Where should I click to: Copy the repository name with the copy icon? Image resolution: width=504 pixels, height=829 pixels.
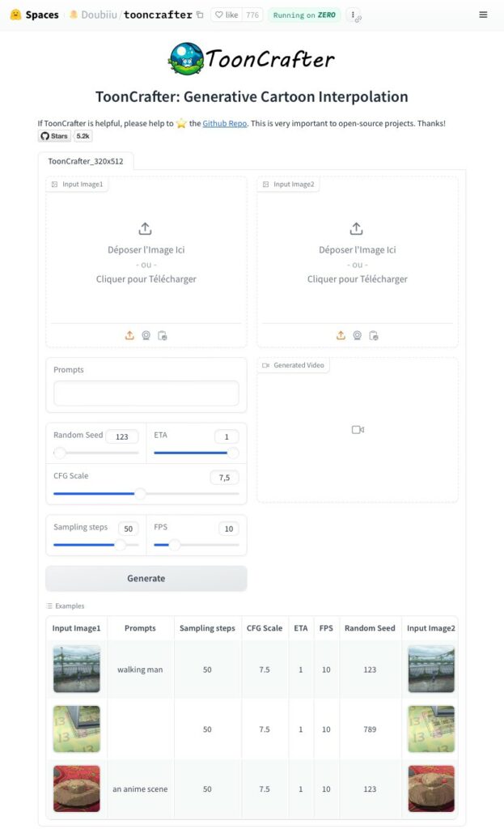pyautogui.click(x=200, y=15)
